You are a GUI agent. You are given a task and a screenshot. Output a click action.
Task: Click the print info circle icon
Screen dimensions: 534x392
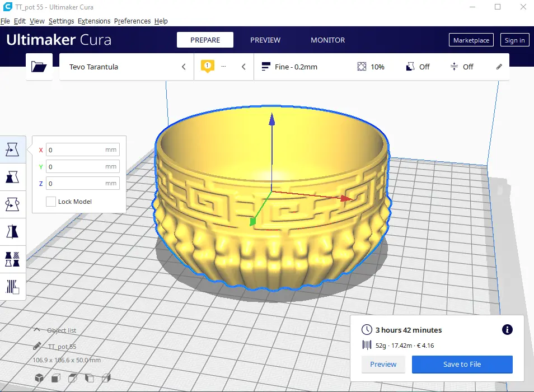pyautogui.click(x=507, y=329)
